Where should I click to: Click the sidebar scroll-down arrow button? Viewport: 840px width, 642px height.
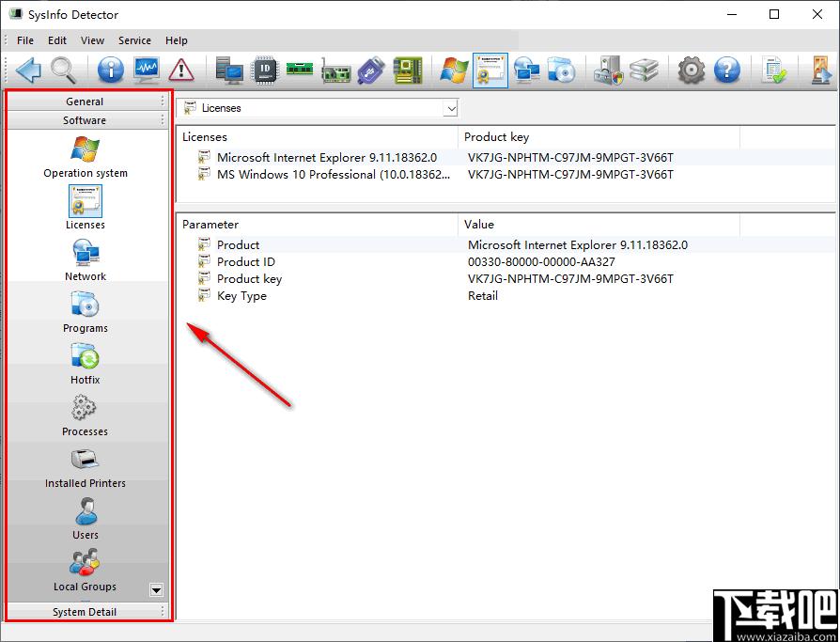pos(156,590)
